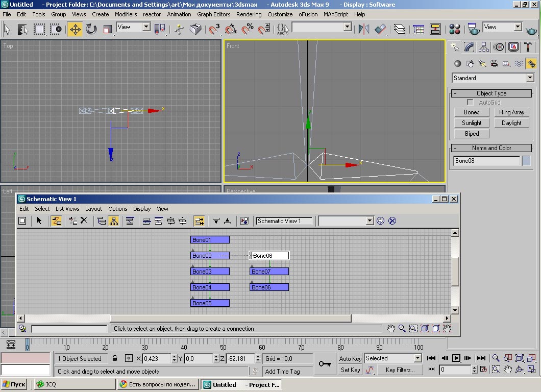541x392 pixels.
Task: Open the Material Editor
Action: point(455,29)
